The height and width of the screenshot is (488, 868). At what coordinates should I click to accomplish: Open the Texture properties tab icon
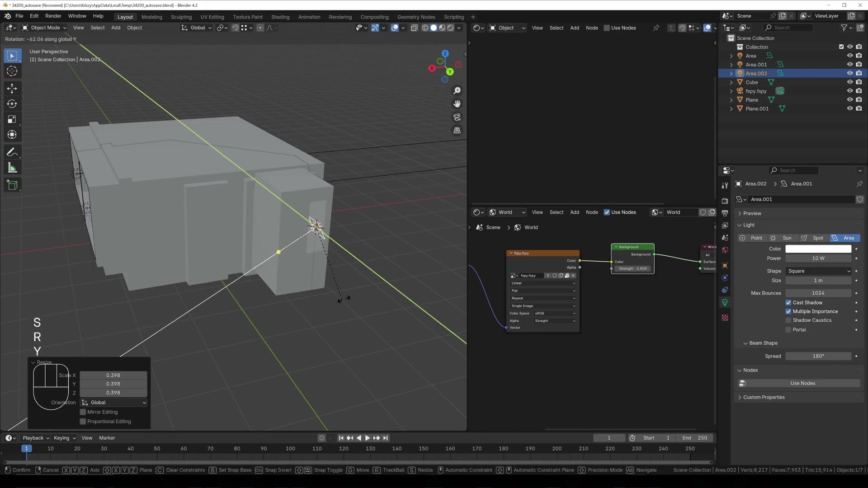point(725,318)
